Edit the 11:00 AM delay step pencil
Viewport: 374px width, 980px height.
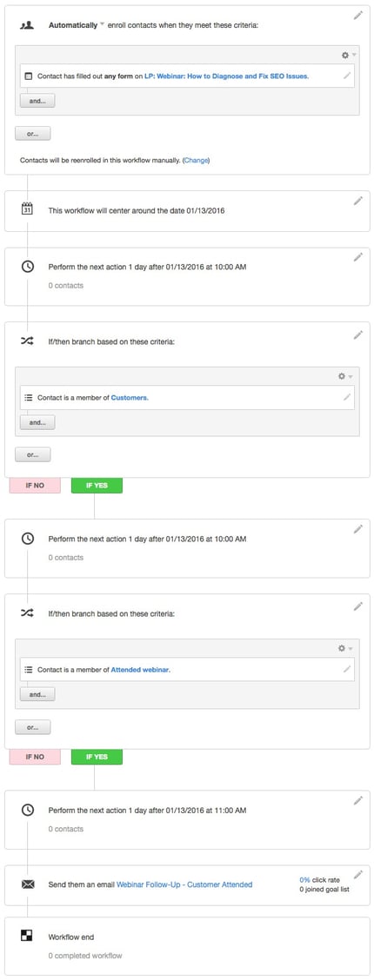357,801
